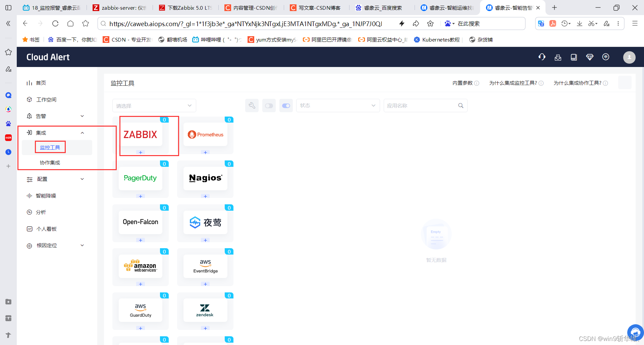Open 协作集成 submenu item
Screen dimensions: 644x345
(x=50, y=162)
